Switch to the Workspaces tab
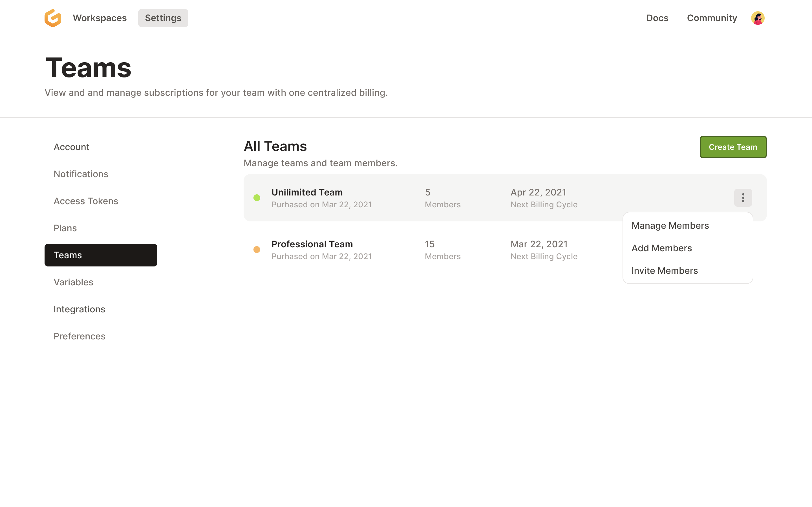 pyautogui.click(x=100, y=18)
